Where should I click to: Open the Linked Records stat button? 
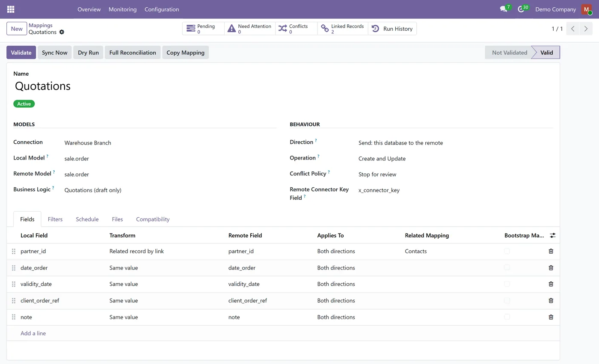[343, 29]
